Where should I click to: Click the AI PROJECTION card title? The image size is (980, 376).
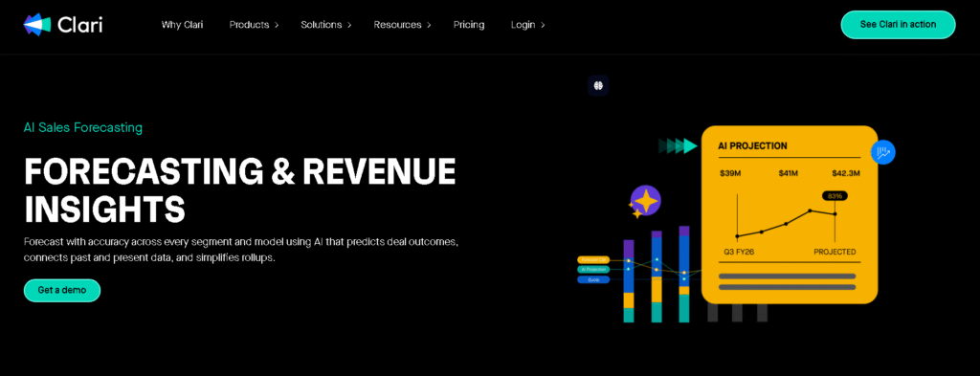(752, 146)
